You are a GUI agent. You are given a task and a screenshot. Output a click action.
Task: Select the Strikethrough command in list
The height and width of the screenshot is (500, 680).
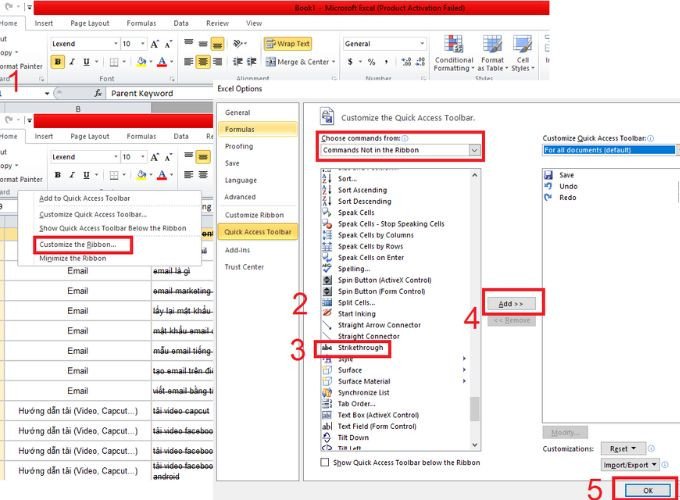360,348
